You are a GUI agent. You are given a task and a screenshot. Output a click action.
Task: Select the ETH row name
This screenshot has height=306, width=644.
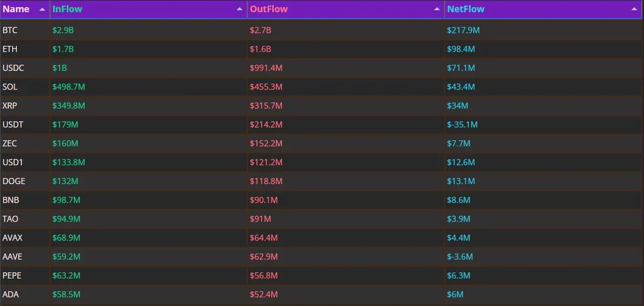point(10,49)
